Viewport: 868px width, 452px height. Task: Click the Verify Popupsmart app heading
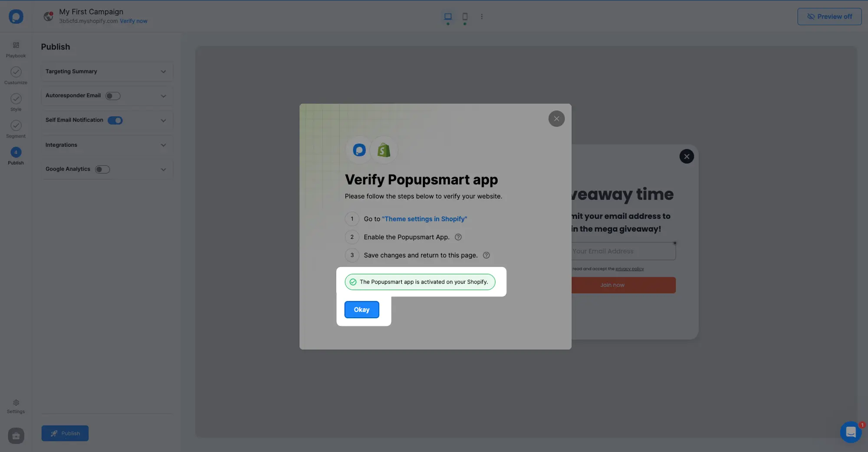pyautogui.click(x=421, y=180)
